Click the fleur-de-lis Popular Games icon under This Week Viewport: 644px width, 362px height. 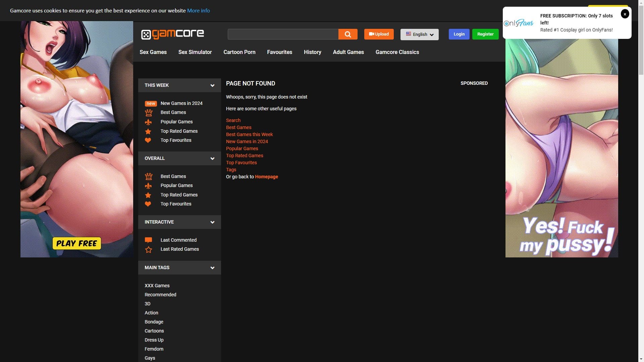[x=148, y=122]
